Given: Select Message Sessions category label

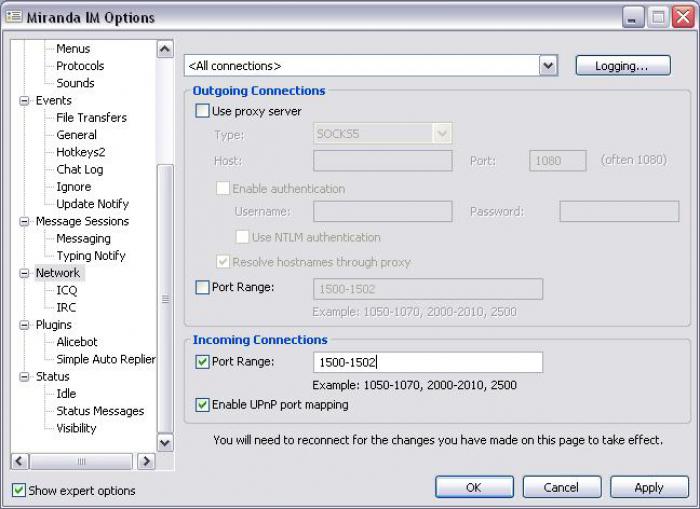Looking at the screenshot, I should click(83, 221).
